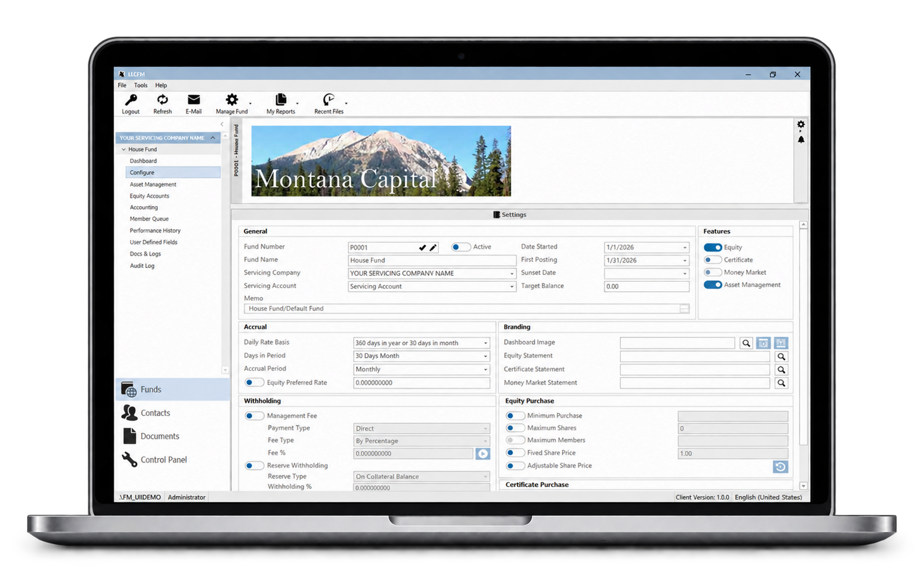Screen dimensions: 924x569
Task: Click the blue button beside Fee %
Action: [x=483, y=454]
